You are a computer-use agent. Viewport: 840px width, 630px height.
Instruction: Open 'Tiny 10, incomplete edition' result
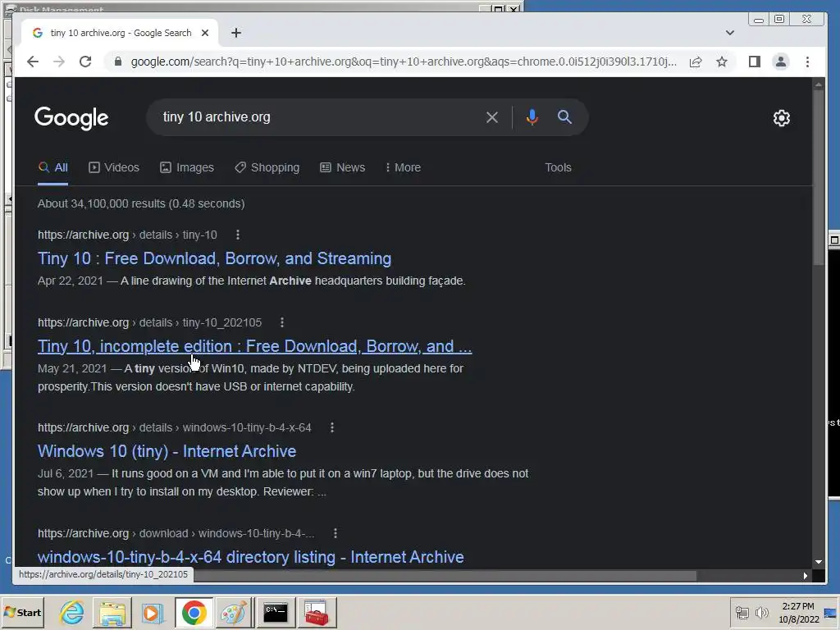tap(254, 346)
